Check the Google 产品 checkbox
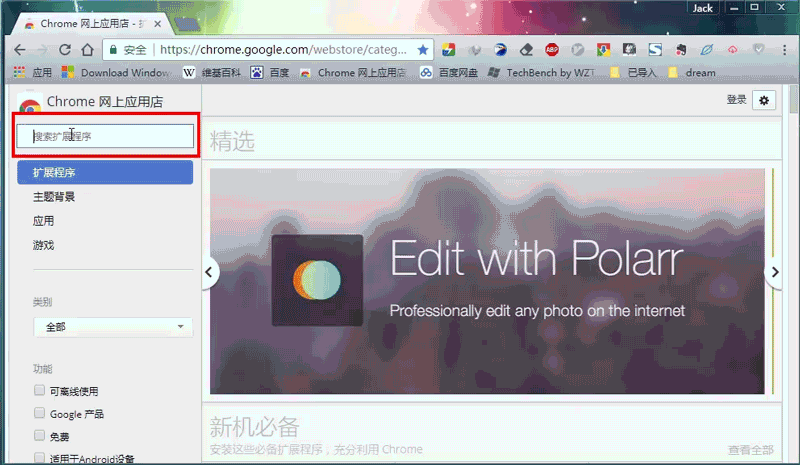 (x=39, y=413)
